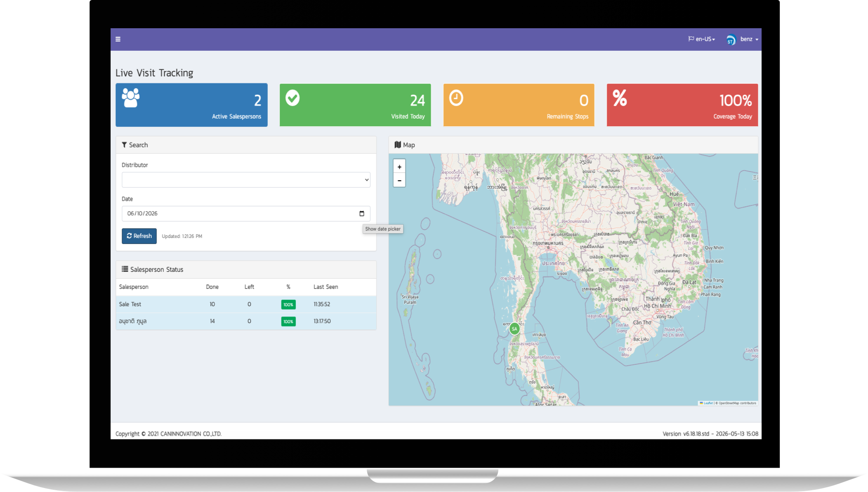Click the Salesperson Status list icon

[x=125, y=269]
